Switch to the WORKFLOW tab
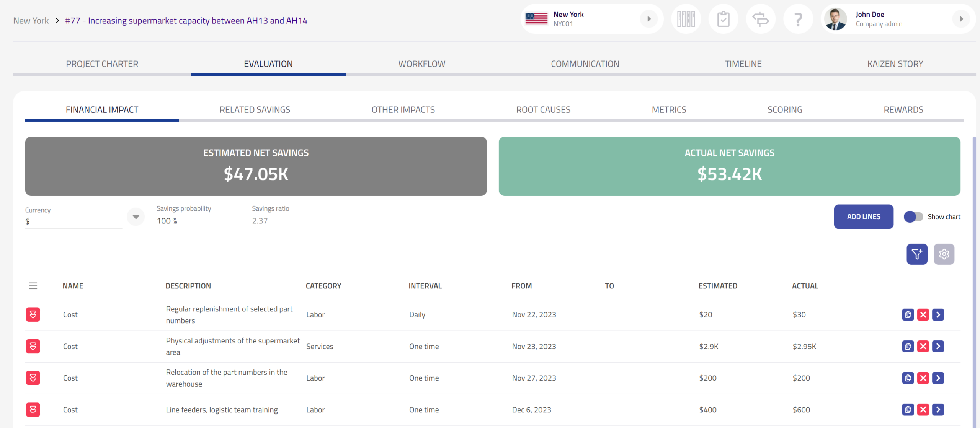This screenshot has height=428, width=980. coord(421,64)
